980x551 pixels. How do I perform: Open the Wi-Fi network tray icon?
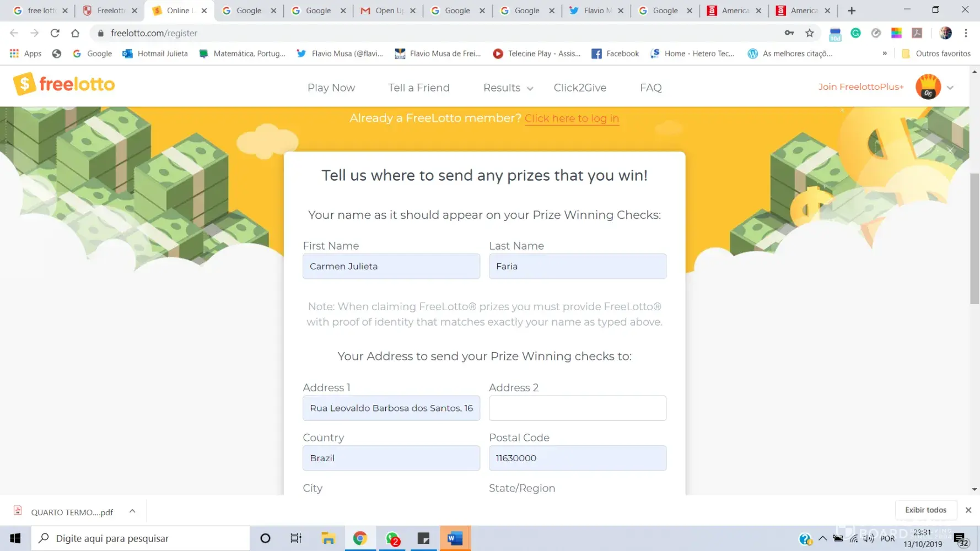(854, 538)
